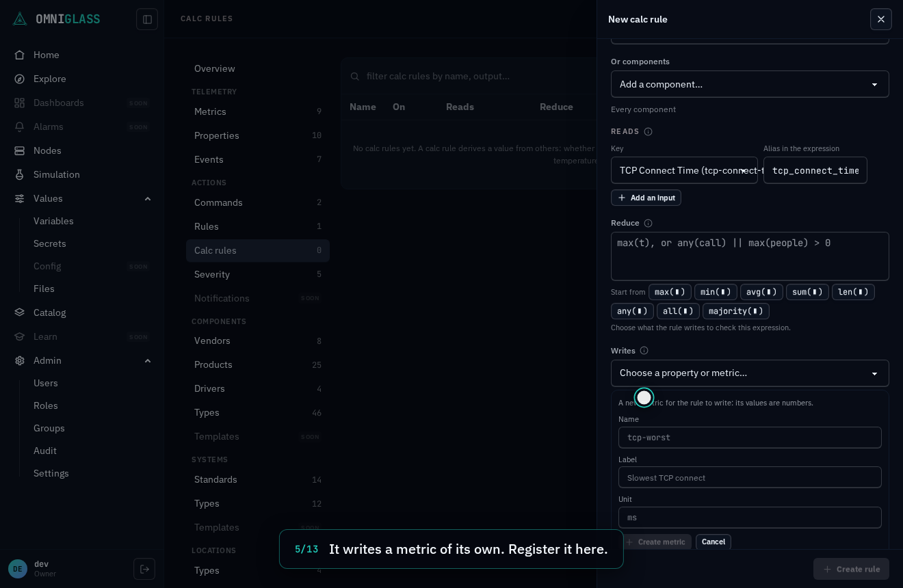Collapse the Admin section chevron
903x588 pixels.
(x=148, y=360)
